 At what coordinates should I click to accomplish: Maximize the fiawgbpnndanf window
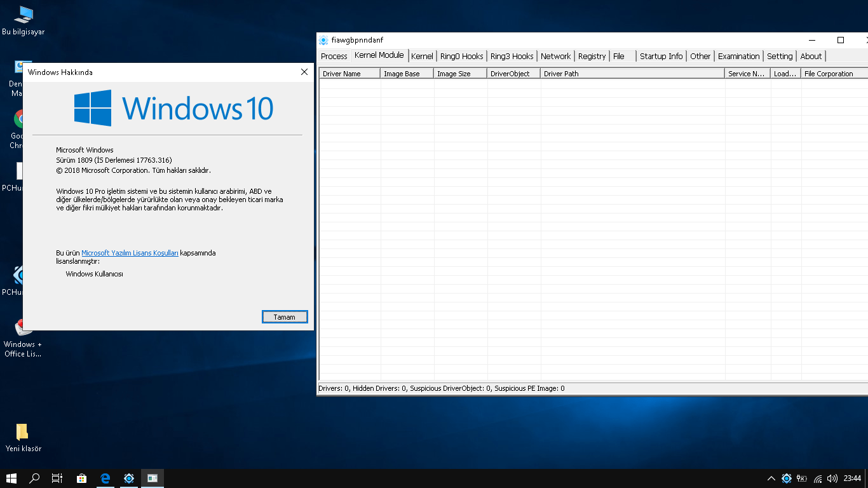click(841, 40)
